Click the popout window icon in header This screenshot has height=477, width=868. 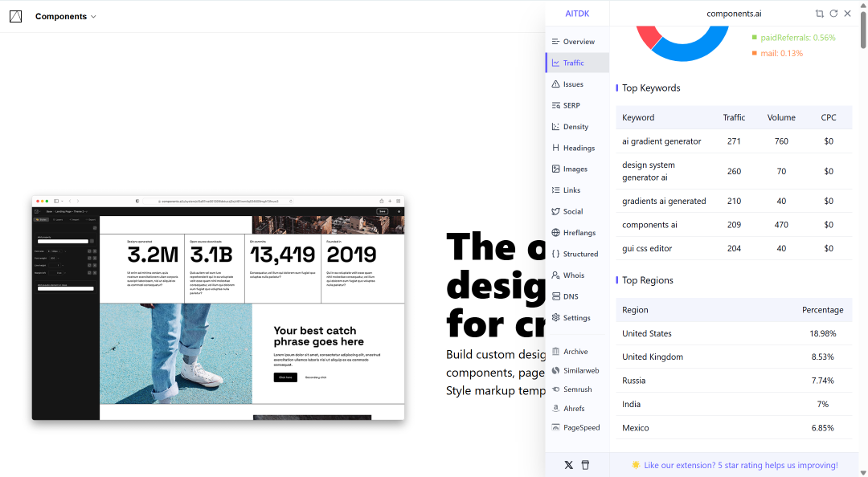tap(820, 14)
